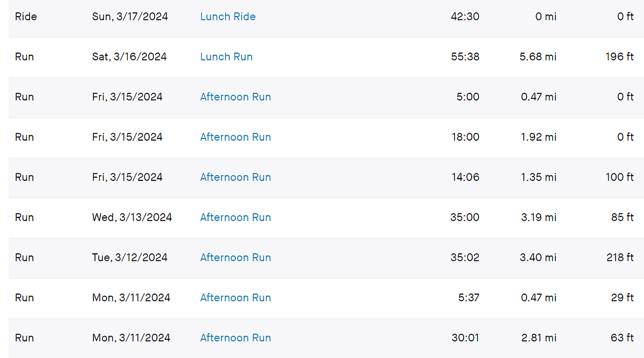The height and width of the screenshot is (358, 644).
Task: Open the 5:37 Afternoon Run from Monday
Action: pos(235,297)
